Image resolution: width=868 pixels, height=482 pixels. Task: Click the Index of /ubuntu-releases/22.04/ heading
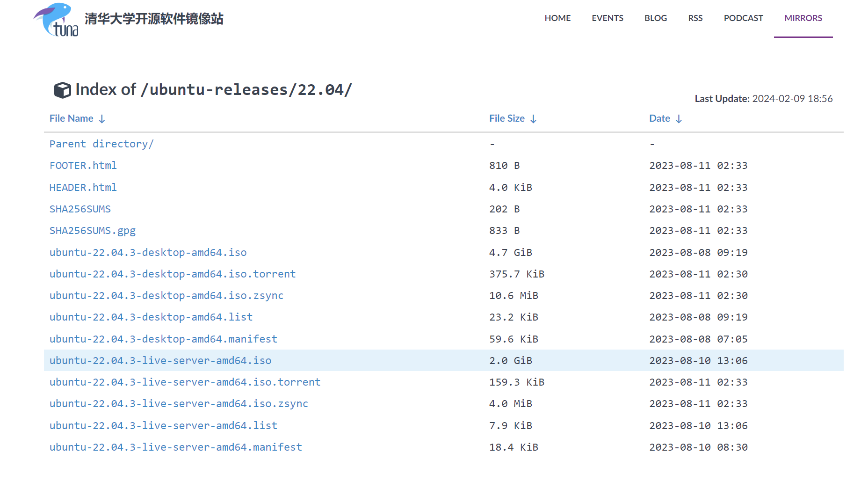[x=214, y=89]
